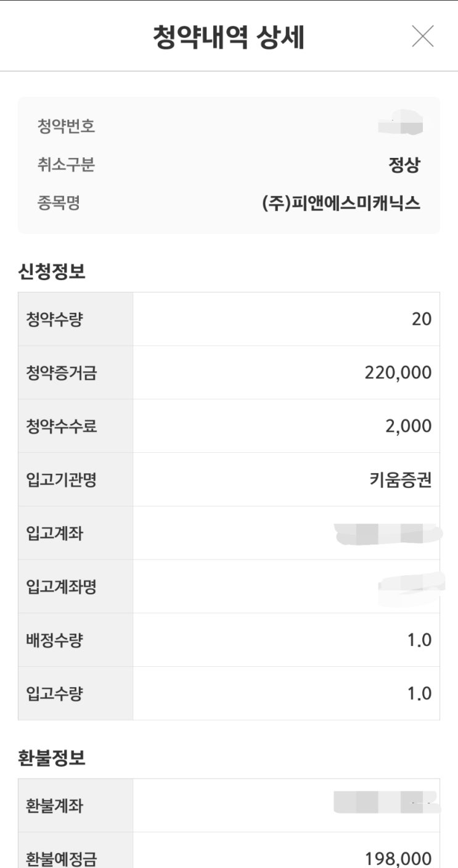
Task: Click the blurred 입고계좌 number
Action: point(388,534)
